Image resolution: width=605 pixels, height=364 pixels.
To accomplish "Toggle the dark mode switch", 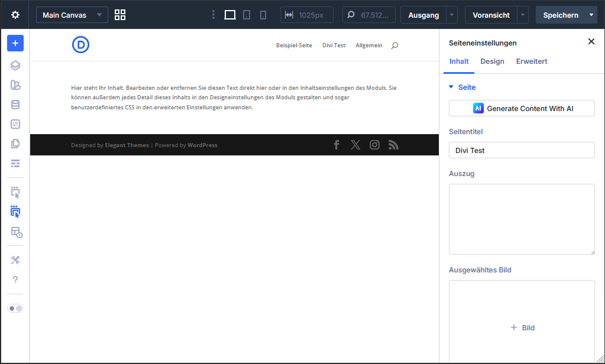I will point(15,308).
